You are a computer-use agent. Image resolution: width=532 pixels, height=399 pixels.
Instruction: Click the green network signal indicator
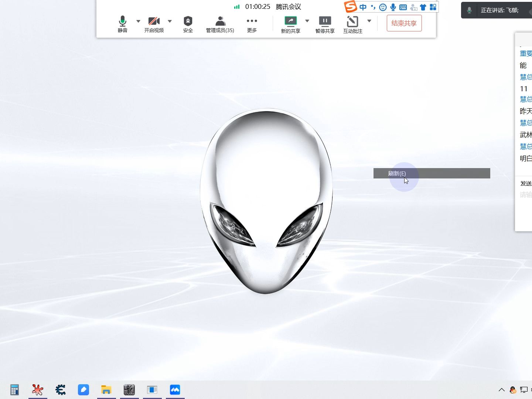[237, 7]
